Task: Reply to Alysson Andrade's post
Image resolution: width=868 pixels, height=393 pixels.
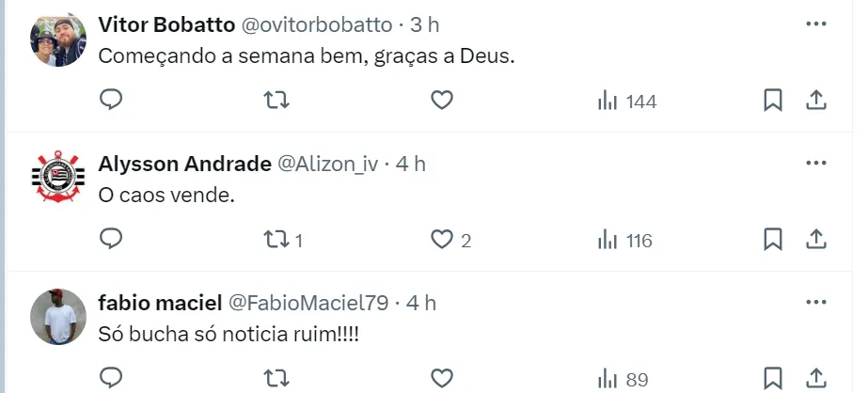Action: coord(112,239)
